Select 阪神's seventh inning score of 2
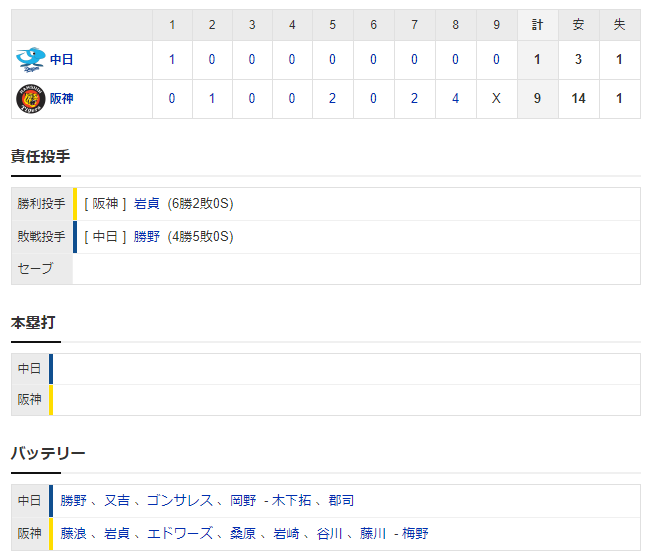The height and width of the screenshot is (557, 650). [414, 99]
